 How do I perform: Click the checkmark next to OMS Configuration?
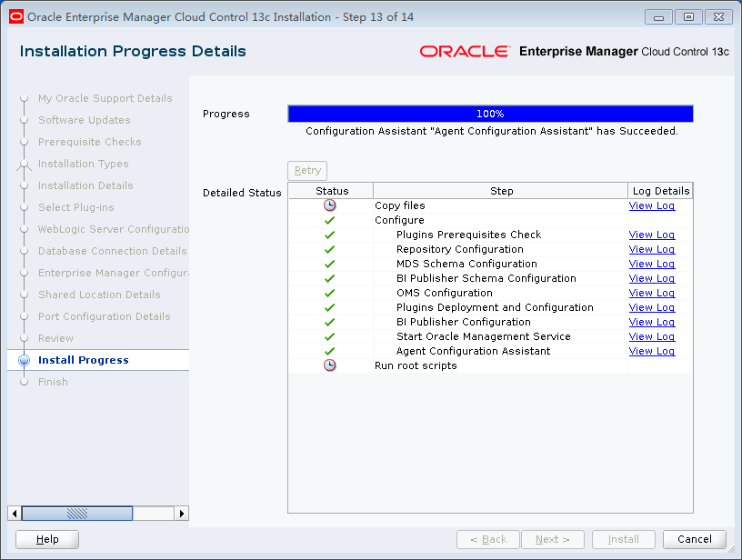[x=330, y=293]
